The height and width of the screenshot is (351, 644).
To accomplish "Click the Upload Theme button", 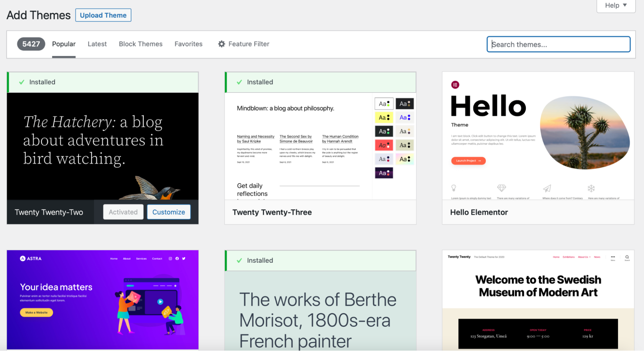I will pyautogui.click(x=103, y=15).
